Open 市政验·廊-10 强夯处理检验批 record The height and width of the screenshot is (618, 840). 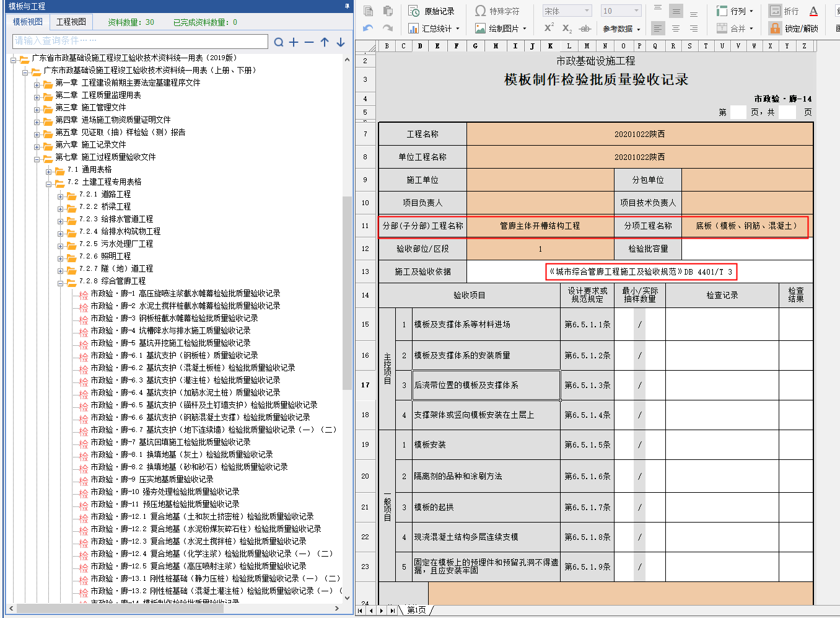(x=165, y=492)
